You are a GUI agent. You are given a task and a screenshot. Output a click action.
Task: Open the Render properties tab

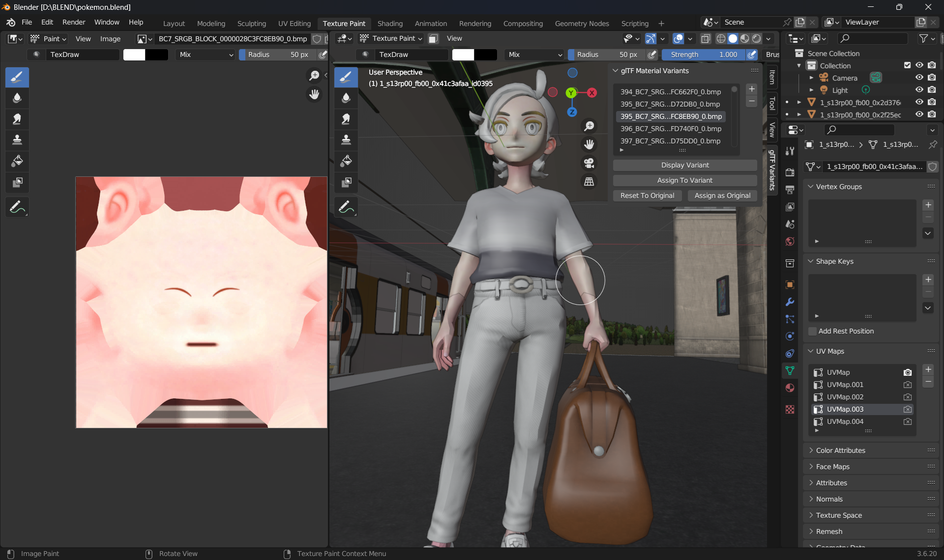pos(790,172)
